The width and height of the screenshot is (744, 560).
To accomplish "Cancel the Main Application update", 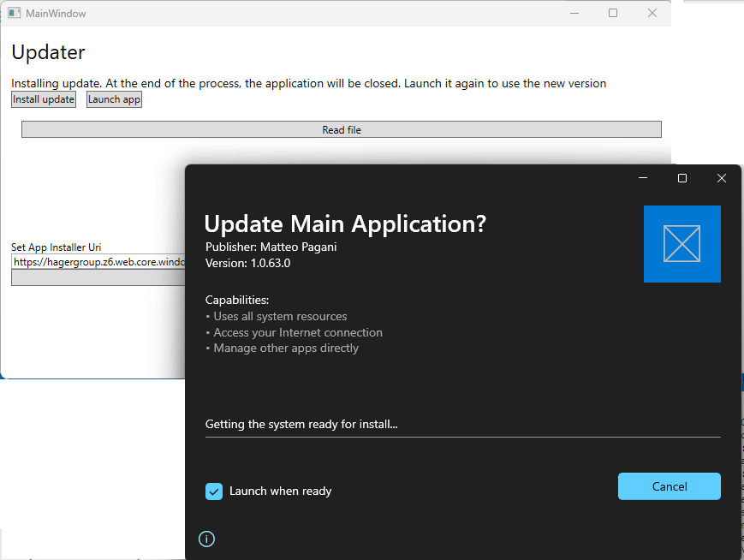I will [x=669, y=486].
